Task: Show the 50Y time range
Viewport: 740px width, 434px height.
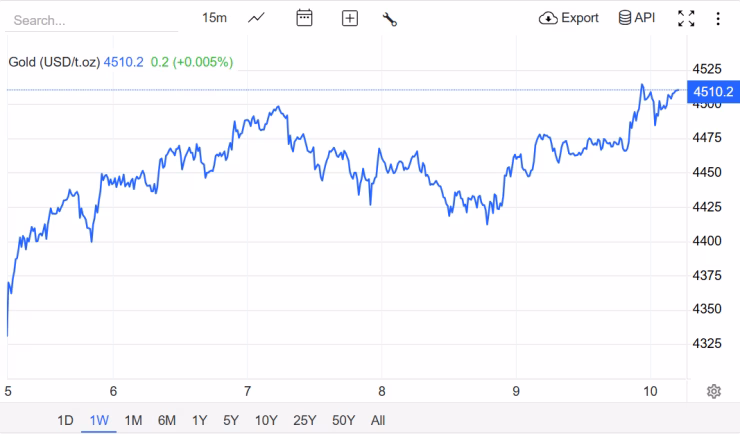Action: click(342, 420)
